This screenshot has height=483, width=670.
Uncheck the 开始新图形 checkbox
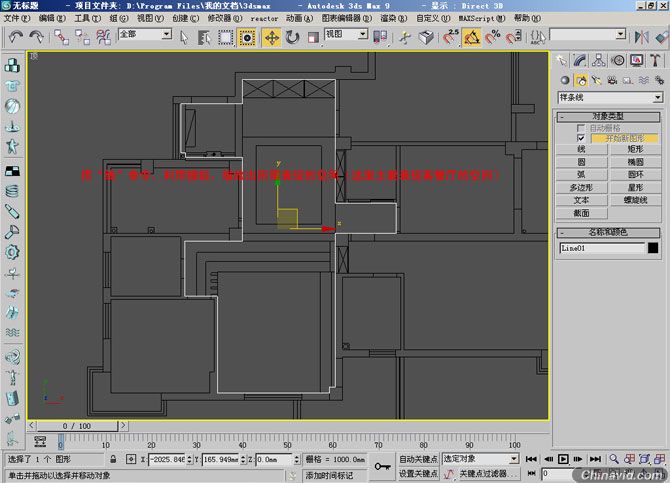(581, 138)
